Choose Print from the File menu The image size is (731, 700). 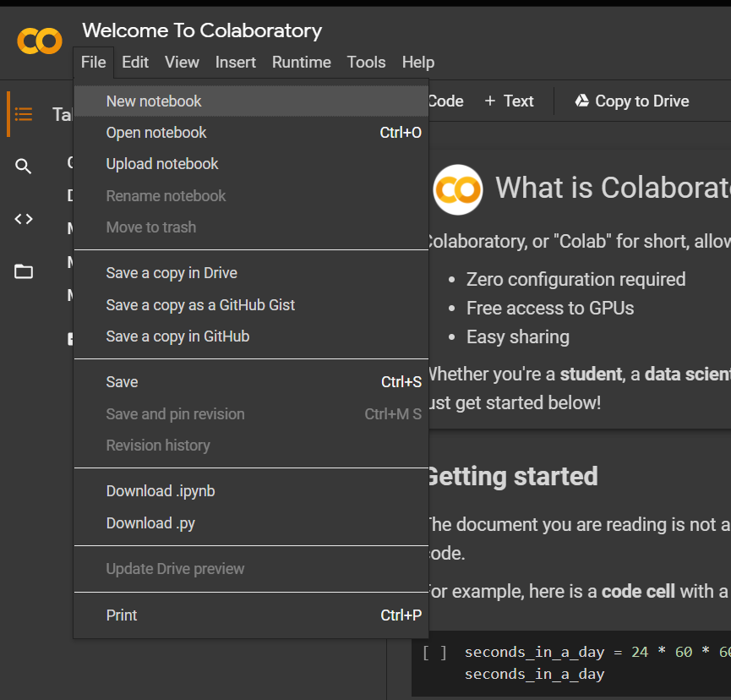coord(251,615)
